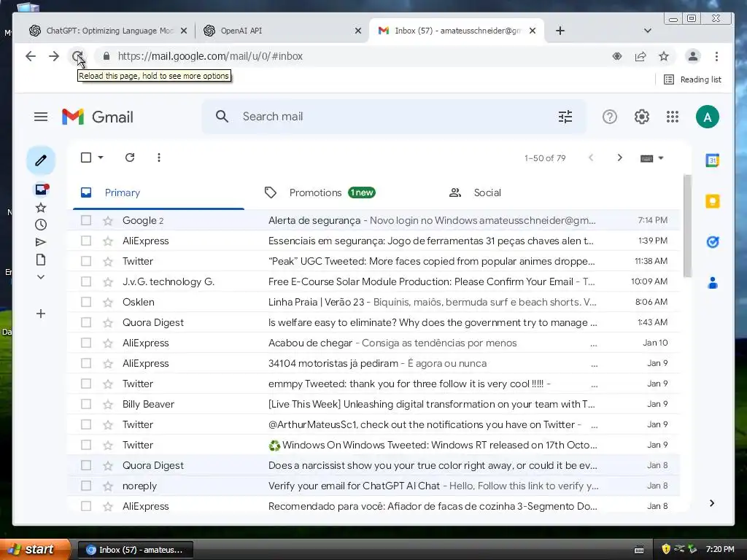Click Inbox taskbar window button

point(135,550)
